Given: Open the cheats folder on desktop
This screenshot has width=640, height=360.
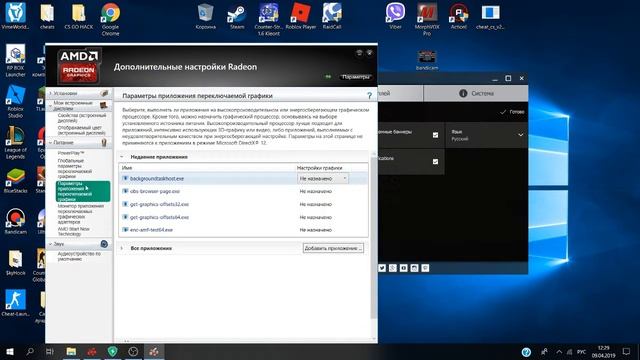Looking at the screenshot, I should pos(47,16).
